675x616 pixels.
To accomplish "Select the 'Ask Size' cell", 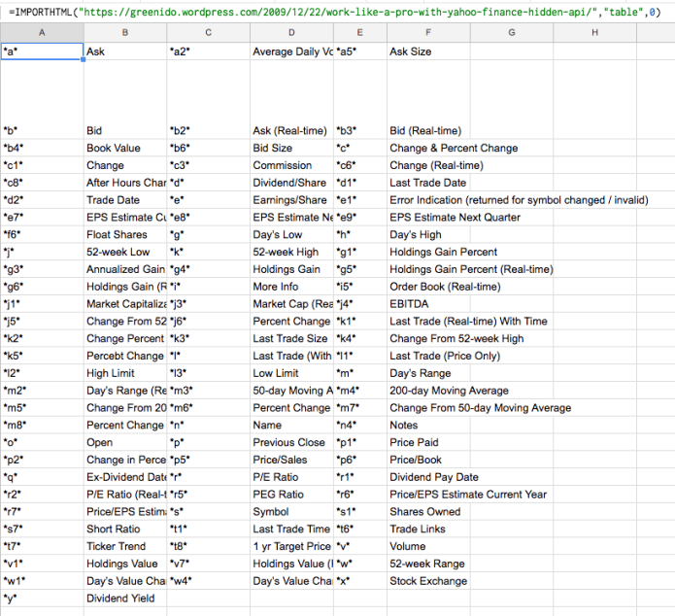I will [428, 51].
